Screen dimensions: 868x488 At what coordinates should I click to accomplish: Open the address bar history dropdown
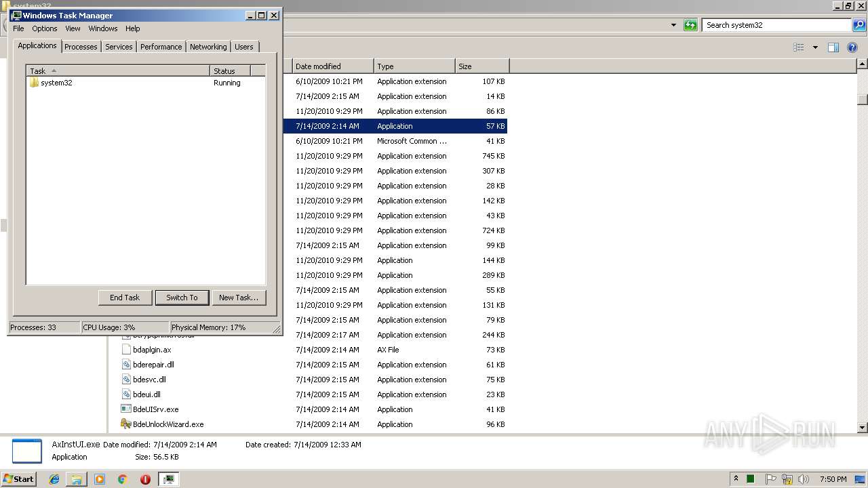pyautogui.click(x=673, y=25)
